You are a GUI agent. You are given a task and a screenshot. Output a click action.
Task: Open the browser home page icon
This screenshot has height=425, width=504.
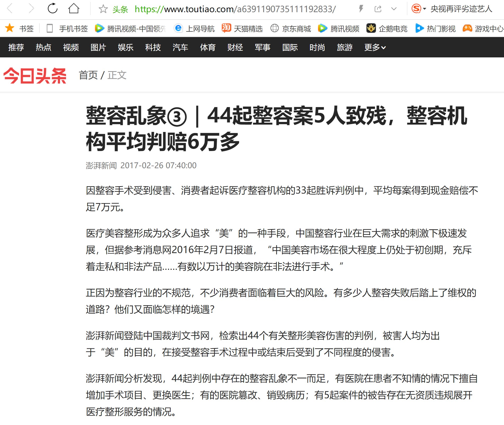(x=74, y=8)
